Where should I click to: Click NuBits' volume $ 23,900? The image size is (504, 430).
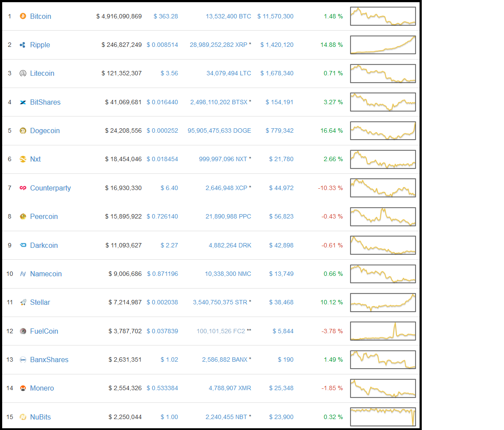[281, 417]
